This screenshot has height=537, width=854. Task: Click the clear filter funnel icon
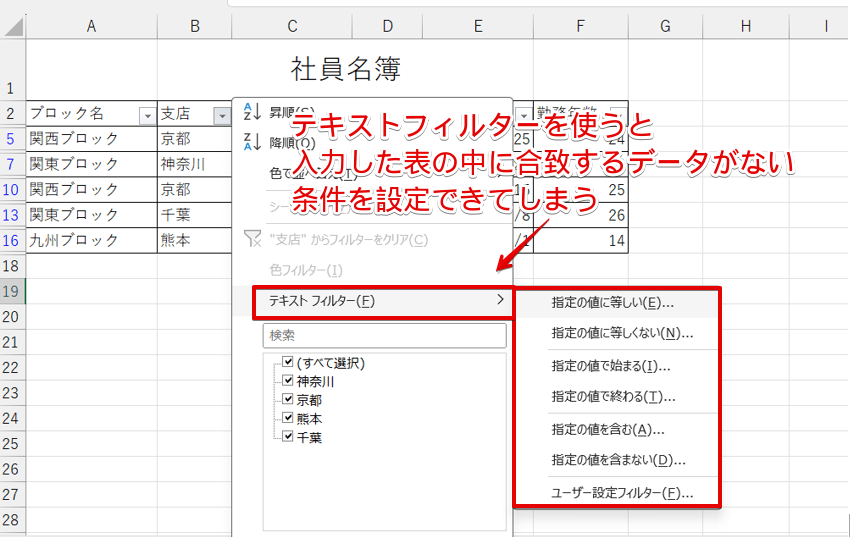pyautogui.click(x=252, y=239)
